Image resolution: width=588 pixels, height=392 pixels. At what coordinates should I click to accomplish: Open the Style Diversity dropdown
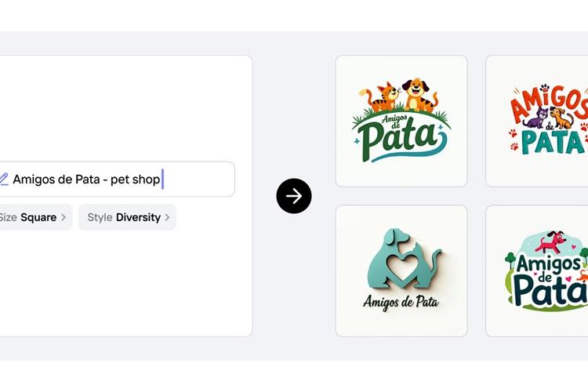[128, 217]
